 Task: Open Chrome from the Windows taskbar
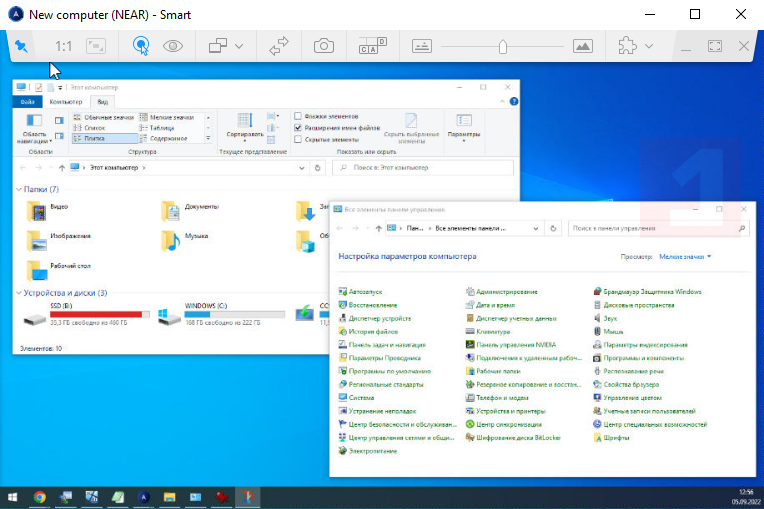coord(39,496)
